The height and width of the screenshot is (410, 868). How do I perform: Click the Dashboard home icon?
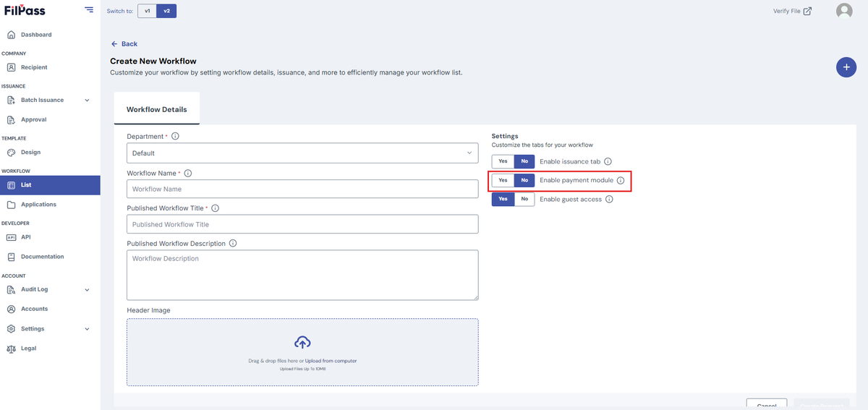pos(11,35)
